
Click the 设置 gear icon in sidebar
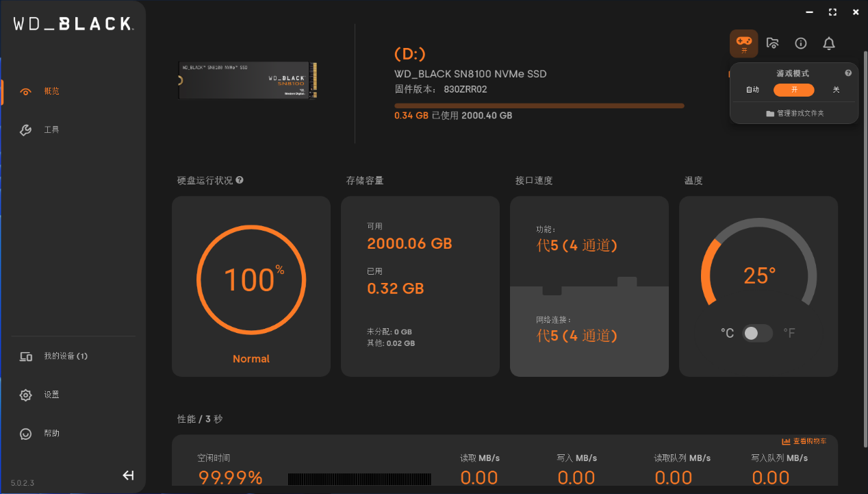tap(26, 395)
